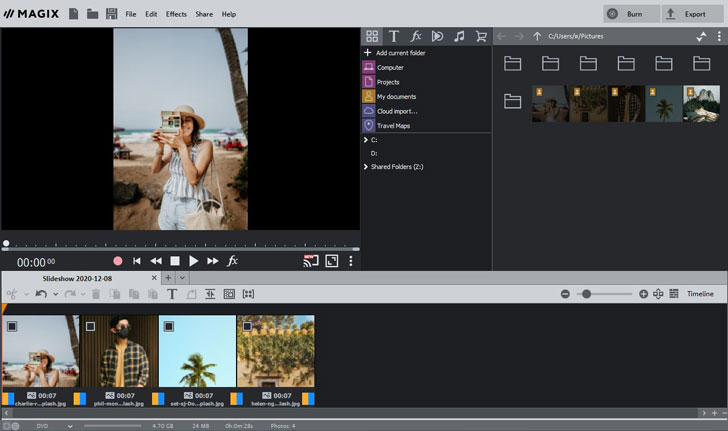
Task: Open the music note audio tab
Action: click(x=459, y=36)
